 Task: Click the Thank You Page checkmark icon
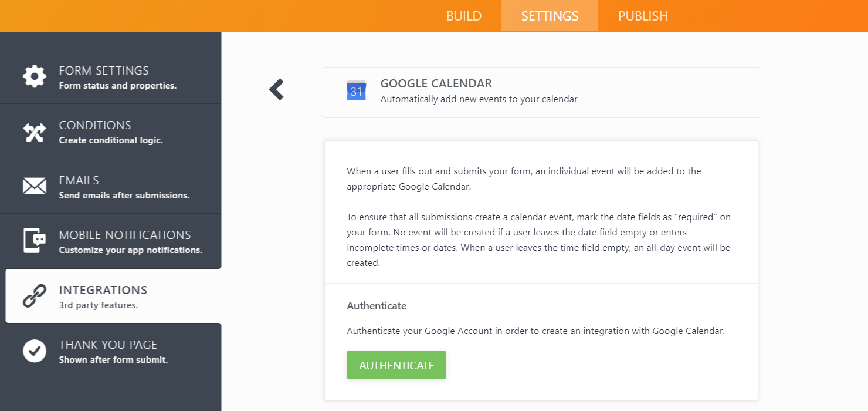(x=34, y=351)
